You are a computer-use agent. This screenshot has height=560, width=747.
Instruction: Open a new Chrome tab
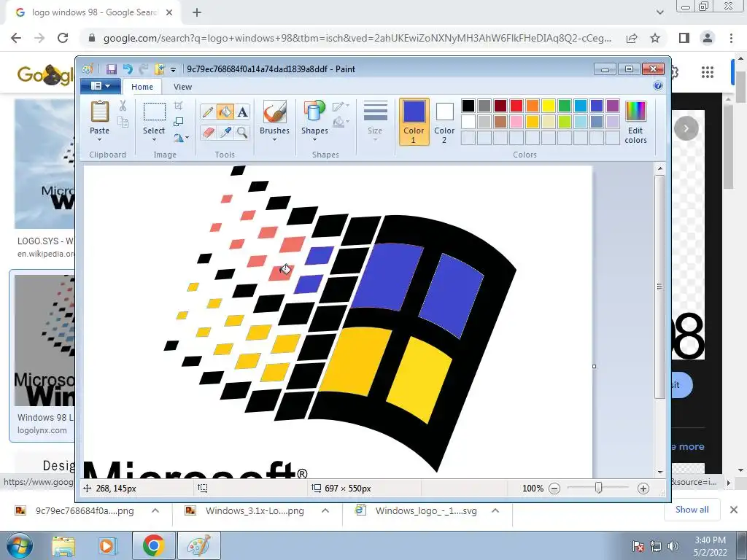tap(197, 12)
